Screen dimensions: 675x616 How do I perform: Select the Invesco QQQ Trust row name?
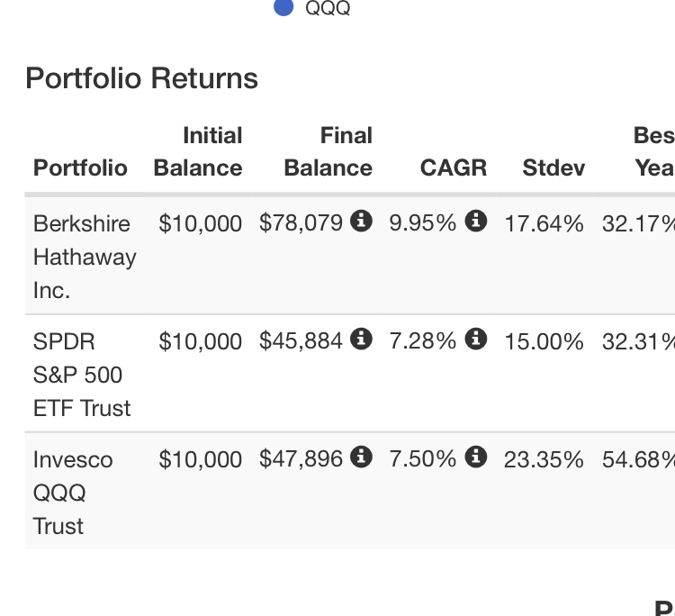point(73,493)
